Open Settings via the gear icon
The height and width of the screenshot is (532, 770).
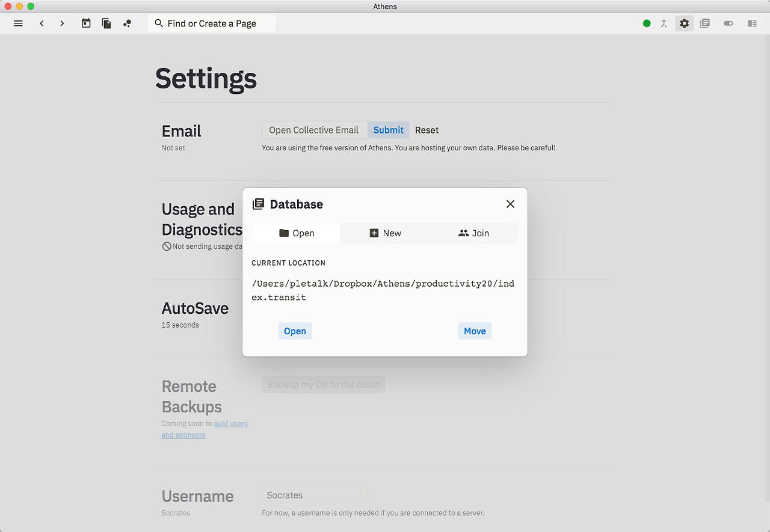(685, 23)
